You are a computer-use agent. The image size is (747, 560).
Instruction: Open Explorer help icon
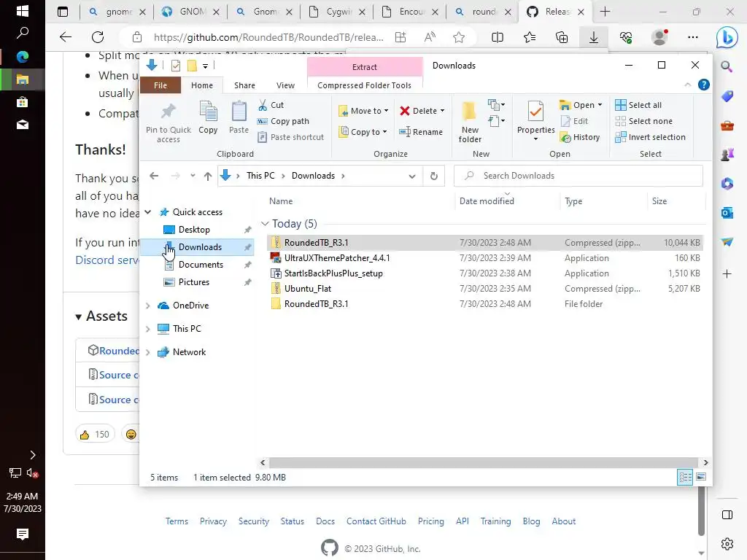click(704, 85)
